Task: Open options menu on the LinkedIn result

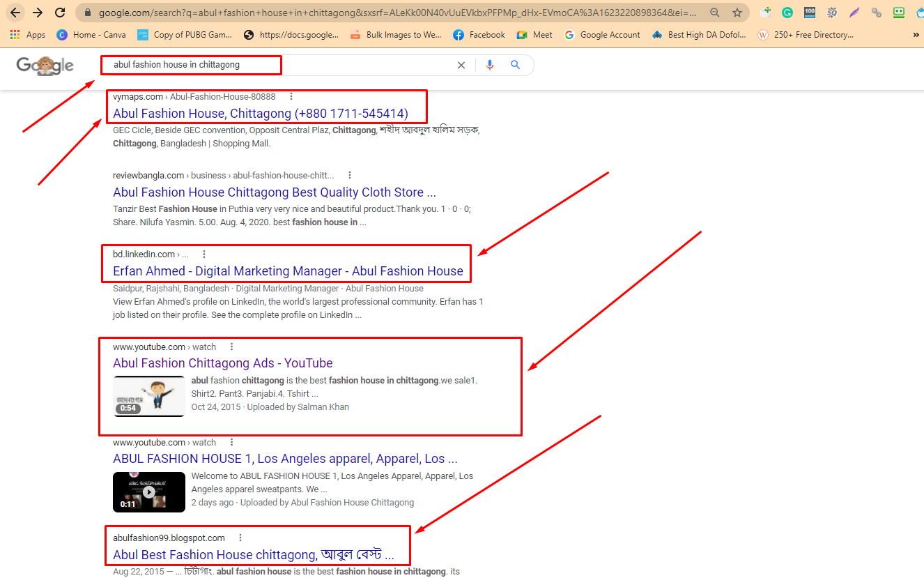Action: coord(204,254)
